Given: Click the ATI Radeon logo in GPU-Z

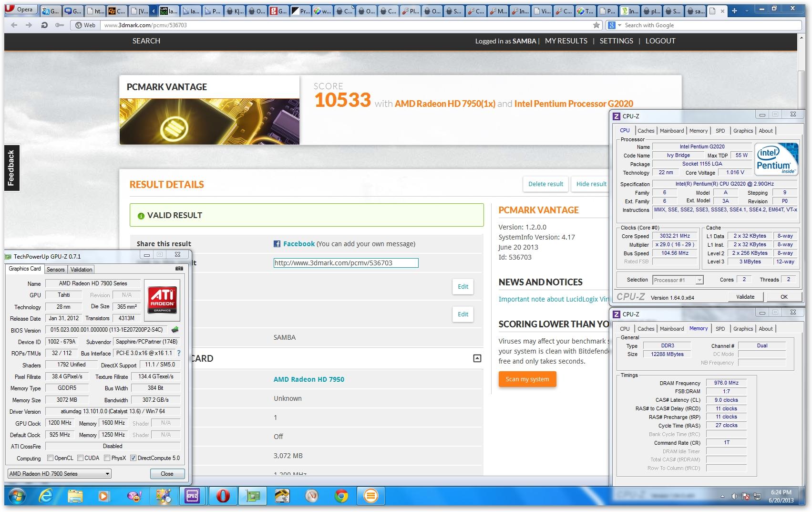Looking at the screenshot, I should tap(162, 301).
